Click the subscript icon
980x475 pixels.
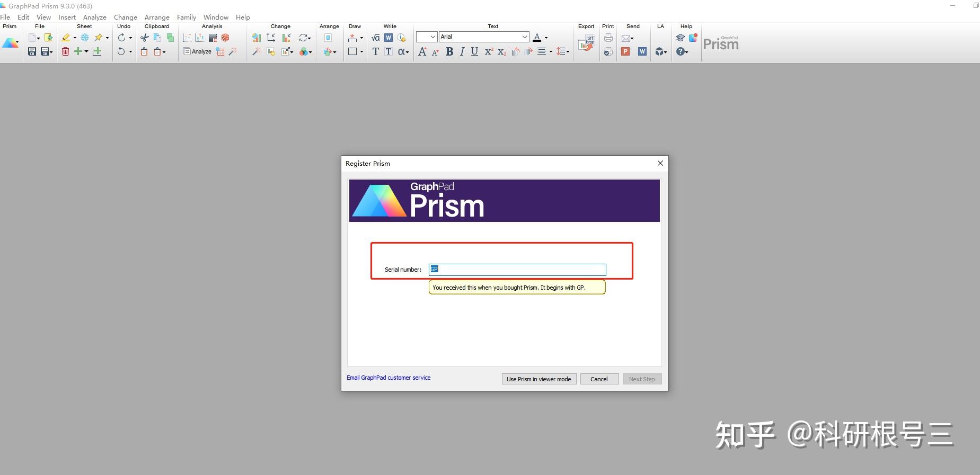click(x=501, y=51)
